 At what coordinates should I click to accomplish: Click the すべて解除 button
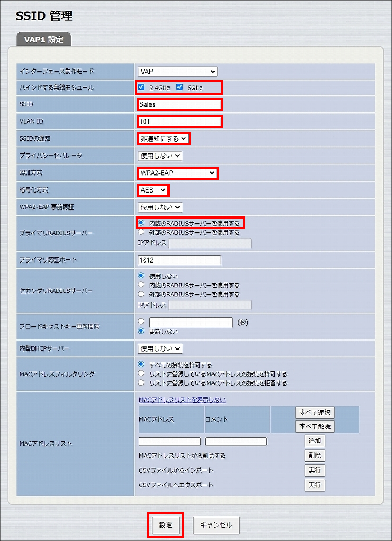coord(315,426)
